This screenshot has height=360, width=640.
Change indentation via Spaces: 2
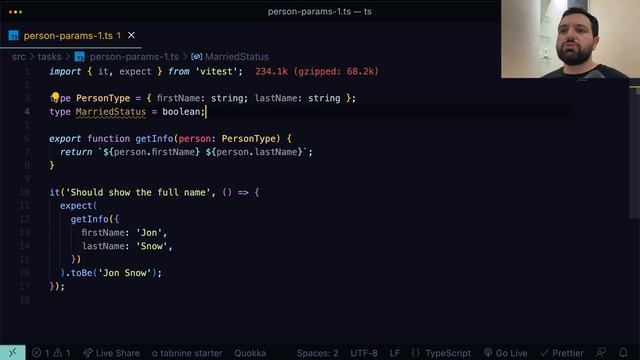point(318,353)
